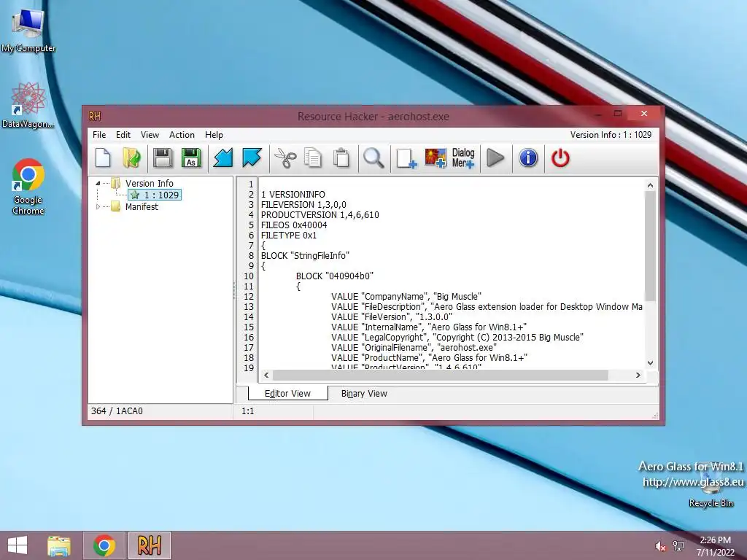The image size is (747, 560).
Task: Open the Help menu
Action: (x=214, y=135)
